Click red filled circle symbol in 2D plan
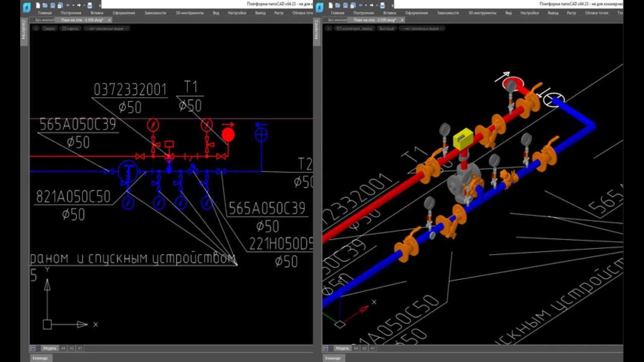 [228, 135]
